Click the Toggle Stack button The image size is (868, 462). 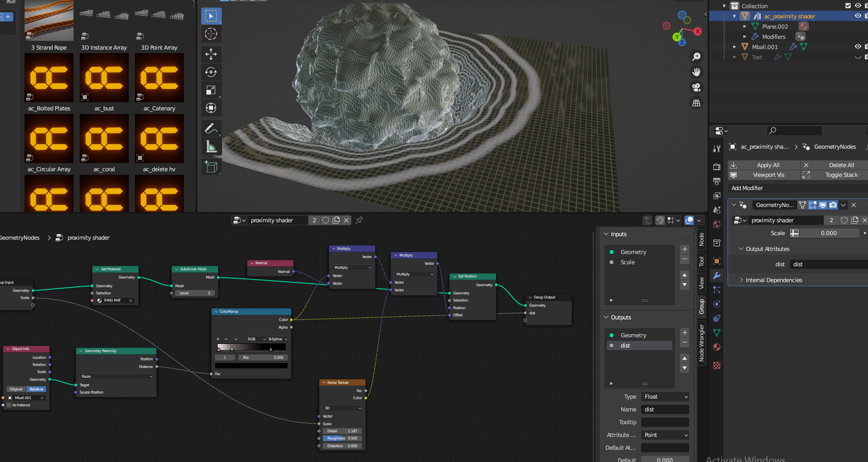tap(834, 175)
